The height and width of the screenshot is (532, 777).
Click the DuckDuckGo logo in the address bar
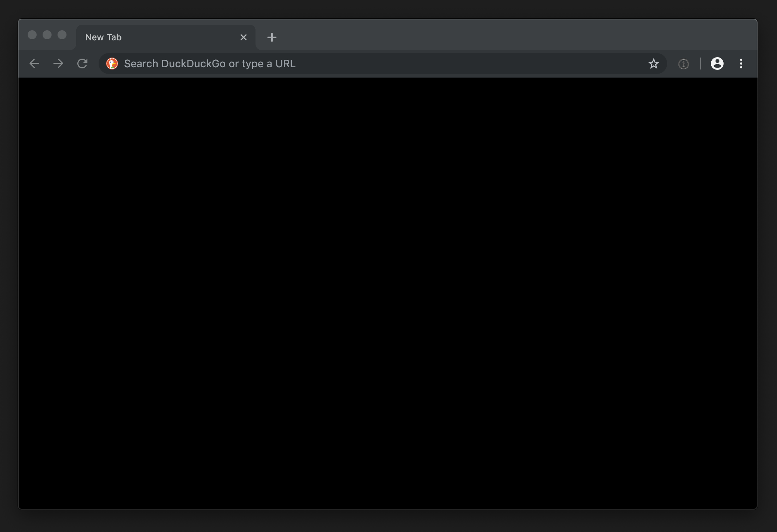click(x=112, y=64)
